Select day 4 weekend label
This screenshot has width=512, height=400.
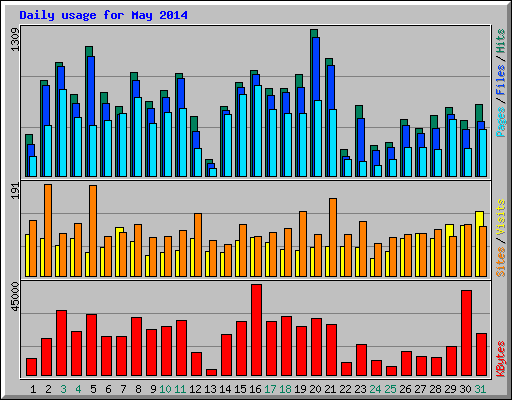pyautogui.click(x=78, y=389)
